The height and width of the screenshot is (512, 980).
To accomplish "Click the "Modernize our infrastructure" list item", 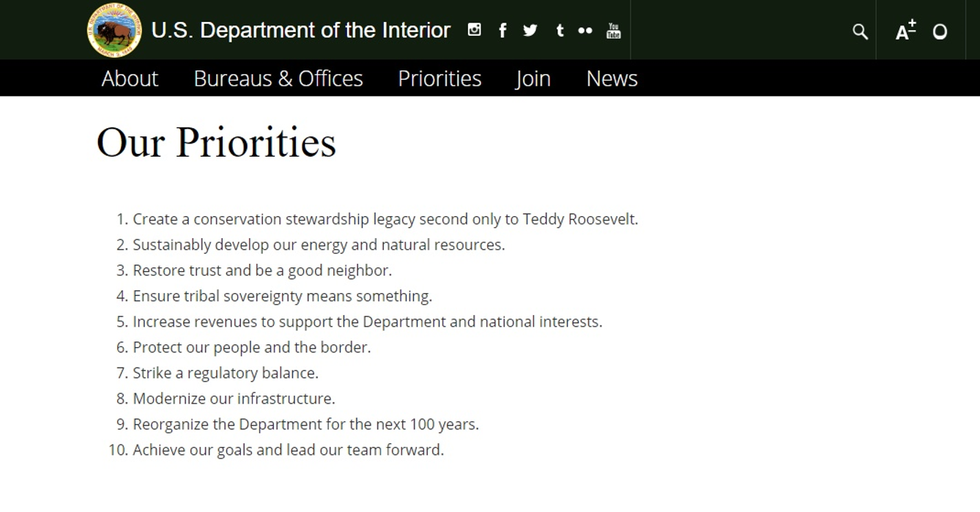I will [234, 398].
